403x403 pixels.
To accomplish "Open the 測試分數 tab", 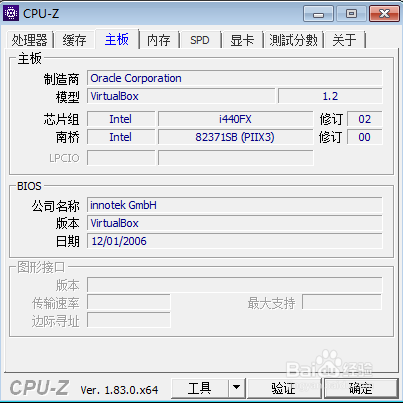I will 293,40.
